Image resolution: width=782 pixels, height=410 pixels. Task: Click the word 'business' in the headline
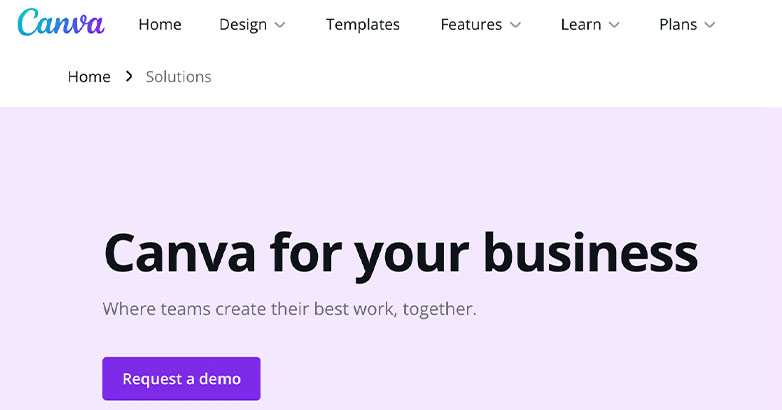(x=590, y=252)
